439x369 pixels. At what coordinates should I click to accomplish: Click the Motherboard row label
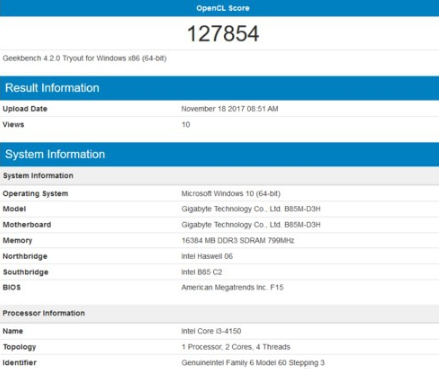tap(27, 225)
